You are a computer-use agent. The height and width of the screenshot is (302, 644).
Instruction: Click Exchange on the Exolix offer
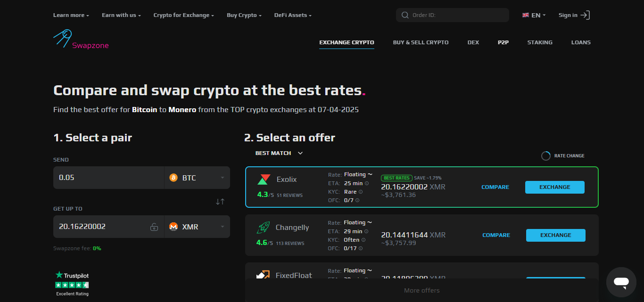click(x=555, y=187)
